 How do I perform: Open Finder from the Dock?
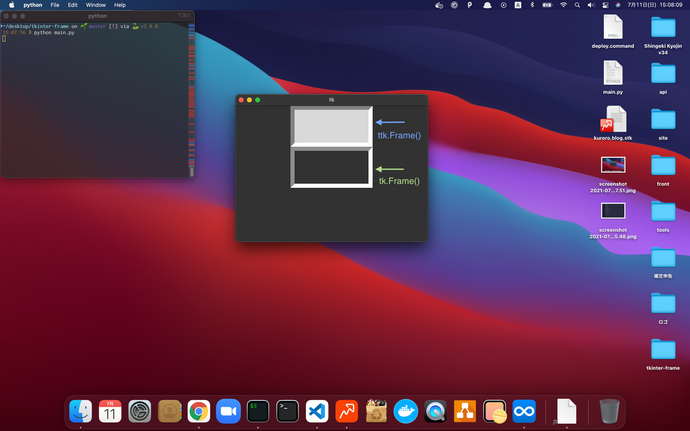pyautogui.click(x=81, y=411)
